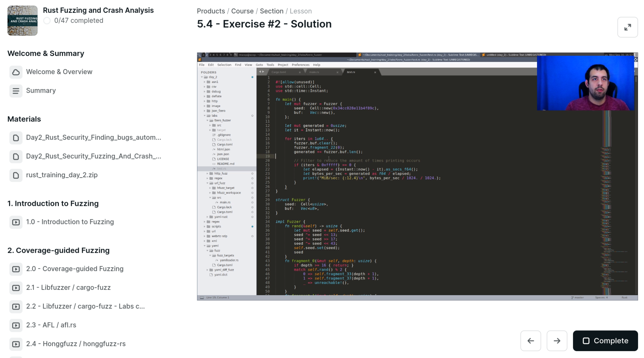Click the 0/47 completed progress circle
644x358 pixels.
47,21
